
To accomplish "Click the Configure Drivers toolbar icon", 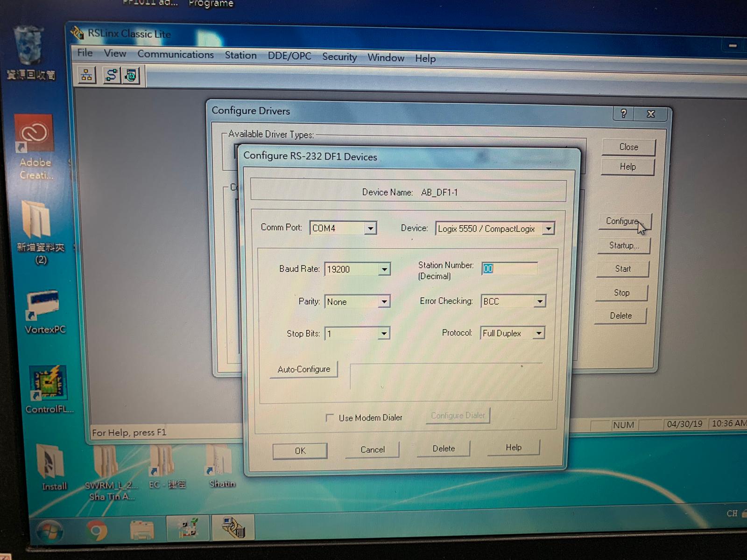I will coord(111,75).
